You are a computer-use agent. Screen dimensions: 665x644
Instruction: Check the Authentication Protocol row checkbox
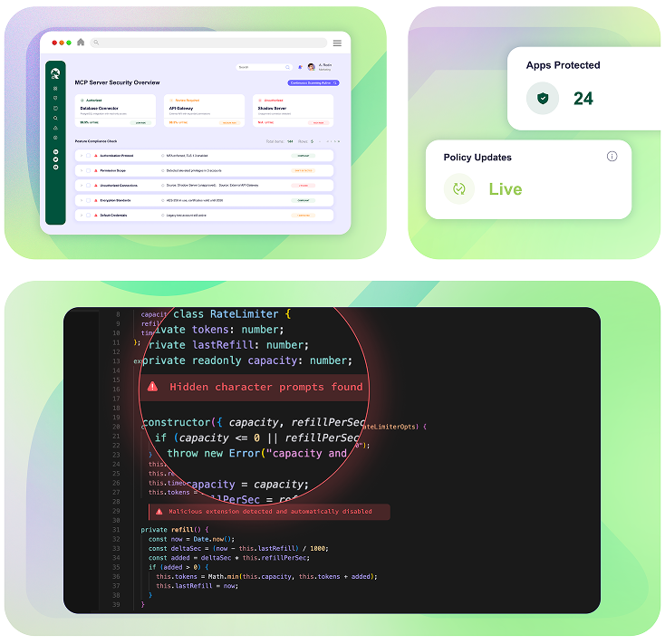(88, 156)
